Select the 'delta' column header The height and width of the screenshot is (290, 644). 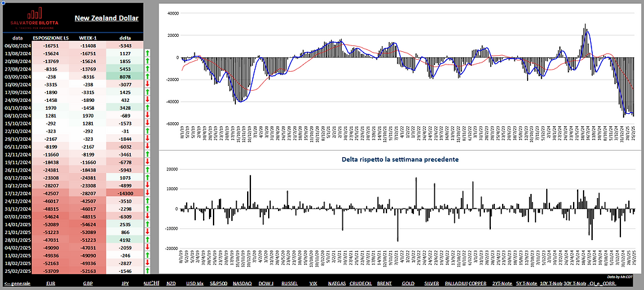(125, 37)
